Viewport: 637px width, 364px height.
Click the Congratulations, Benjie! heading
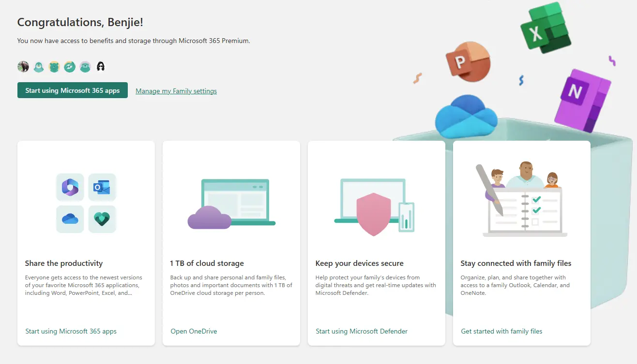(80, 22)
